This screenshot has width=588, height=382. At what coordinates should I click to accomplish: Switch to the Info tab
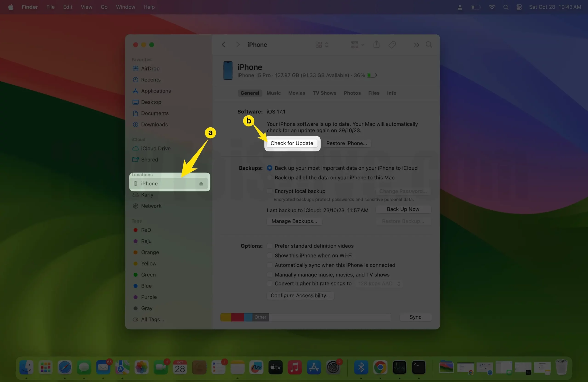coord(391,93)
